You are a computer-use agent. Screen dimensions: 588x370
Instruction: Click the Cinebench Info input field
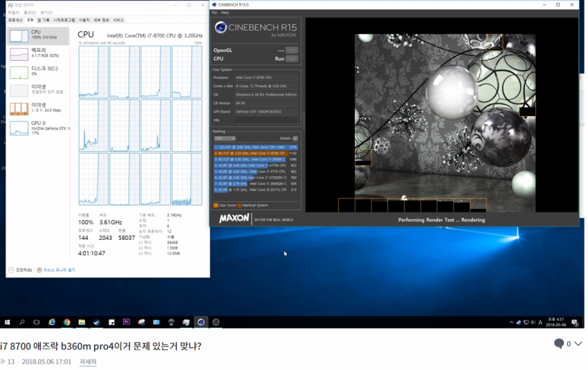click(x=266, y=120)
